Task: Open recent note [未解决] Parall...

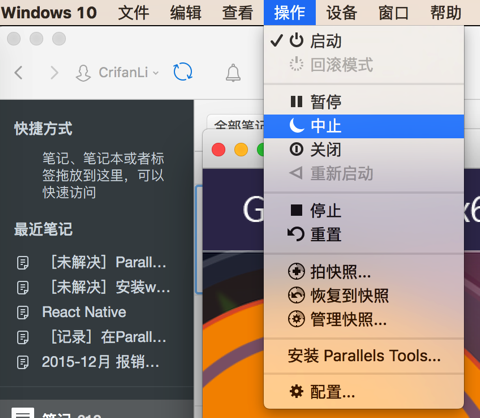Action: pyautogui.click(x=108, y=262)
